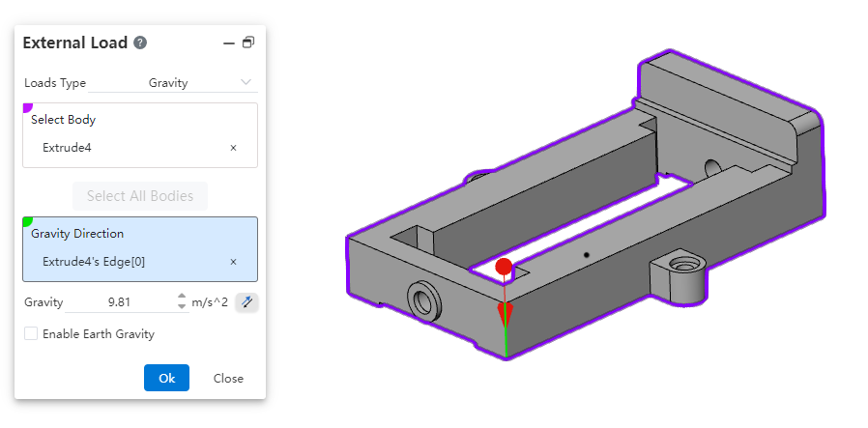Click the red gravity direction arrowhead

[x=504, y=314]
